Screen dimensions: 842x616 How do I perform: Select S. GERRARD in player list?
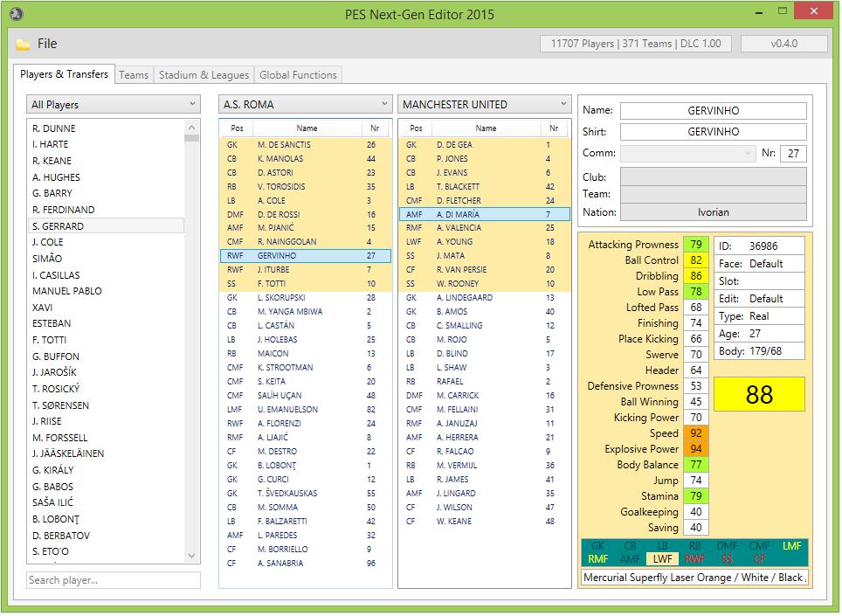click(107, 226)
